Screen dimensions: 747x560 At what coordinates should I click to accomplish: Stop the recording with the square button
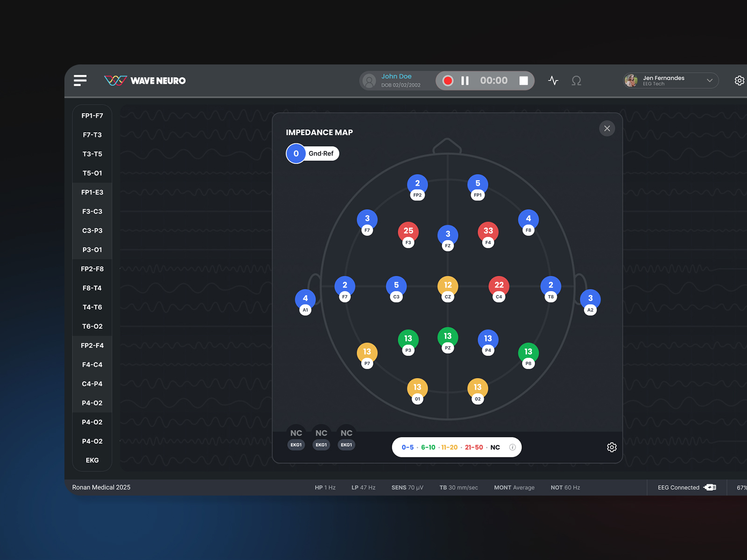coord(524,81)
